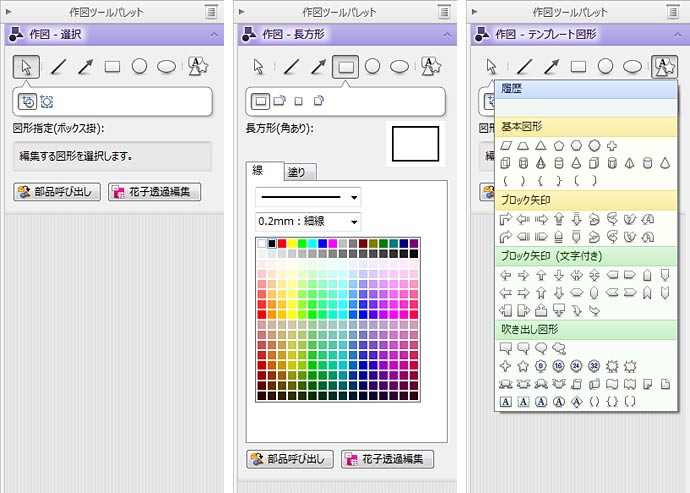
Task: Toggle the rounded-corner rectangle type option
Action: point(280,101)
